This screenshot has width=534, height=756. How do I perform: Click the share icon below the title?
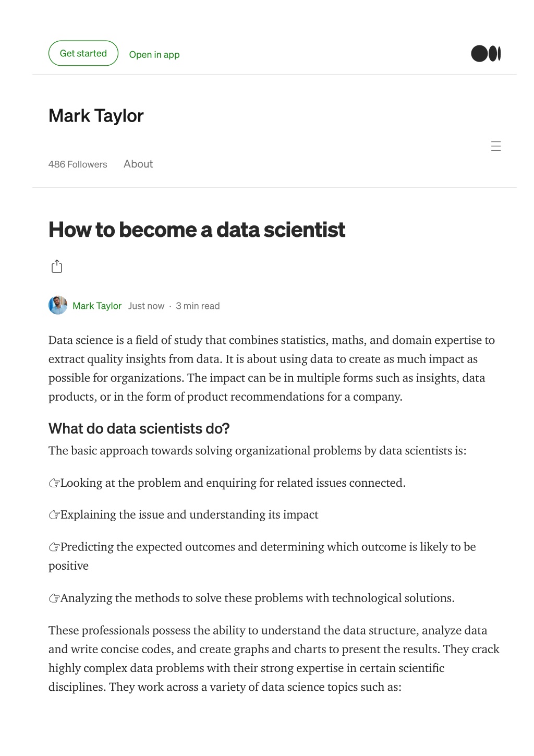tap(57, 267)
